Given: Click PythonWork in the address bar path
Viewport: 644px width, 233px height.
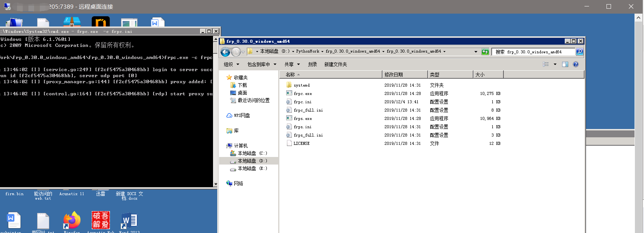Looking at the screenshot, I should click(307, 51).
